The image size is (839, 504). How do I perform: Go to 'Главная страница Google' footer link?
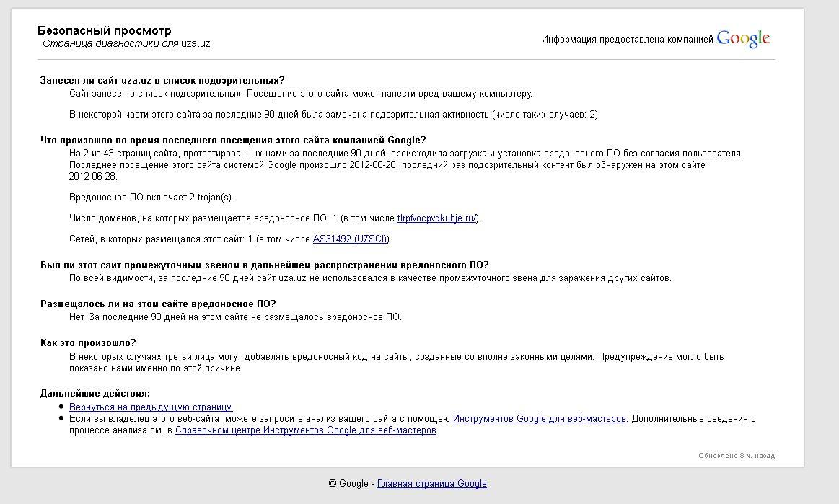(431, 484)
